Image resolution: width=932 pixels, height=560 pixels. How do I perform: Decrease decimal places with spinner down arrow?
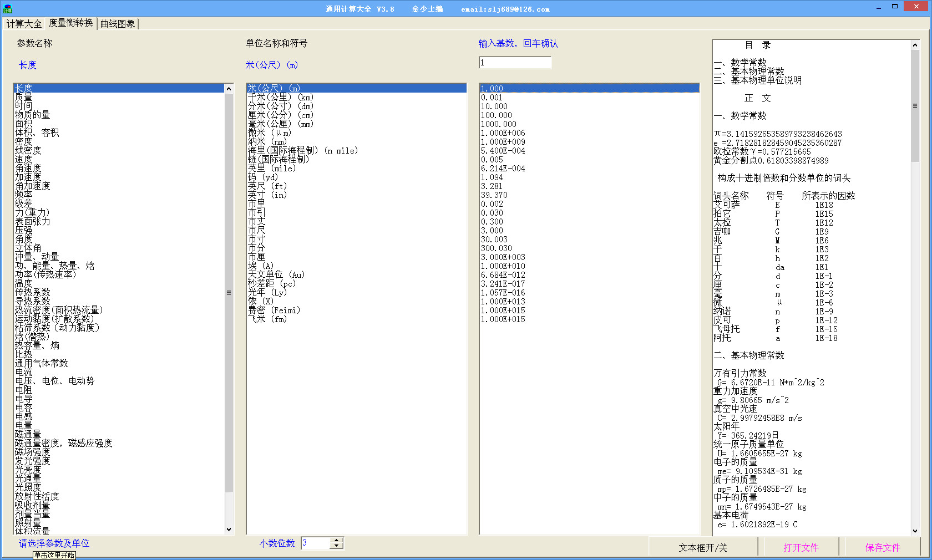[336, 546]
